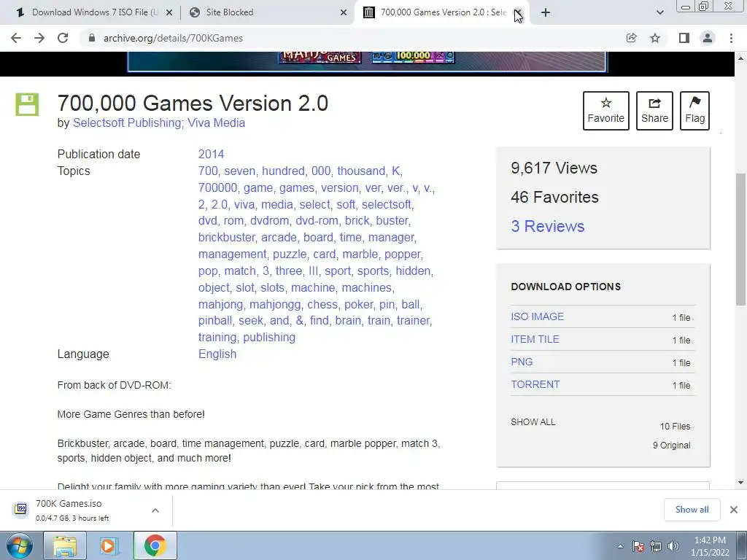Show all downloads
This screenshot has width=747, height=560.
click(692, 510)
